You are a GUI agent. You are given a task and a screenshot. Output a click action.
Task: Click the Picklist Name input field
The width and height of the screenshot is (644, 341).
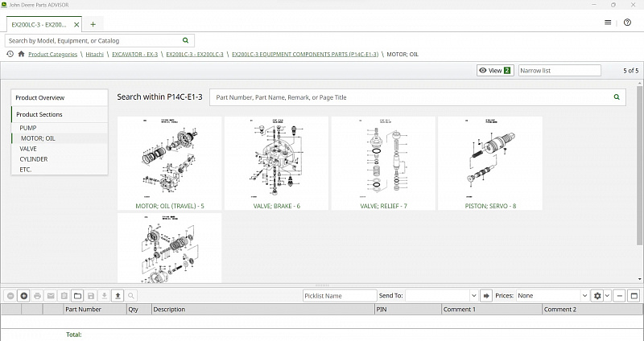click(x=340, y=295)
